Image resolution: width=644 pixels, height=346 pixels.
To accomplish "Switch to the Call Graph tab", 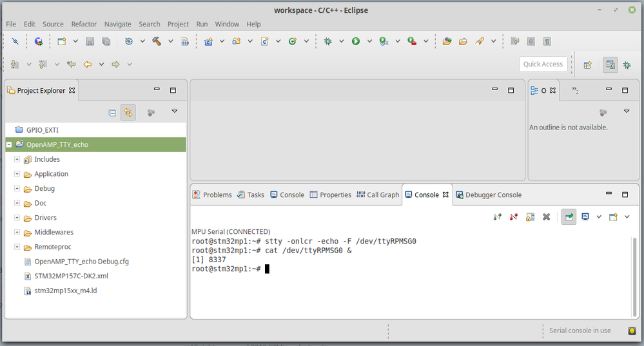I will (x=378, y=195).
